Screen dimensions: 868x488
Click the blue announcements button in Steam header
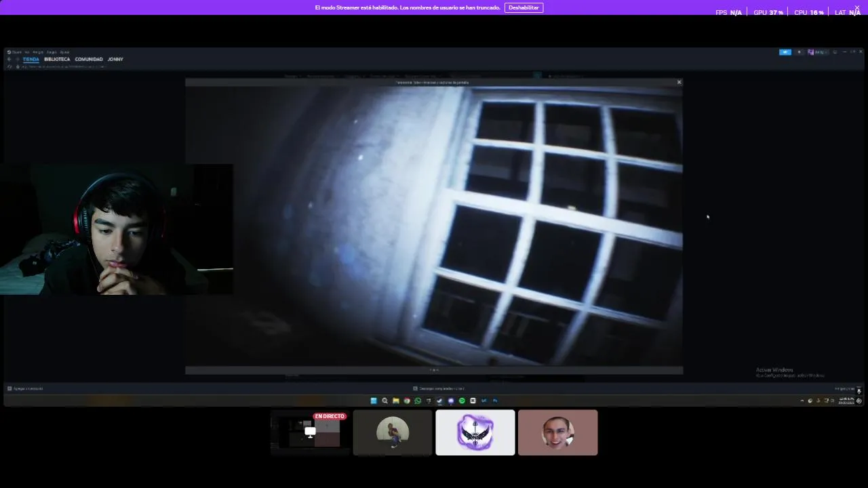(785, 52)
